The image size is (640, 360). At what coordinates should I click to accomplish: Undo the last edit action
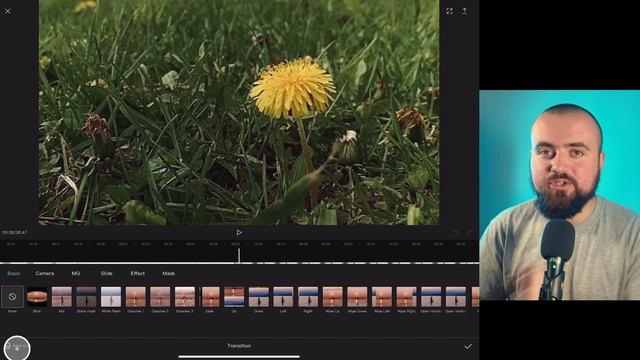click(x=456, y=233)
